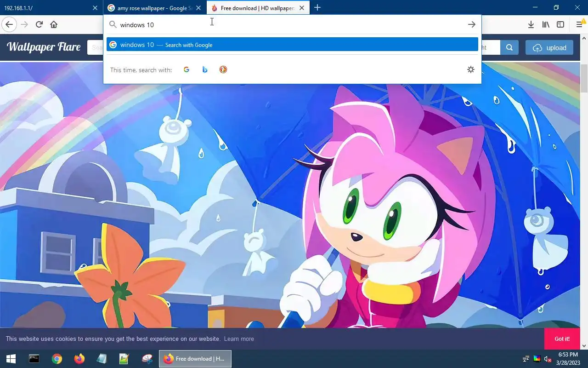588x368 pixels.
Task: Open search settings gear icon
Action: coord(471,69)
